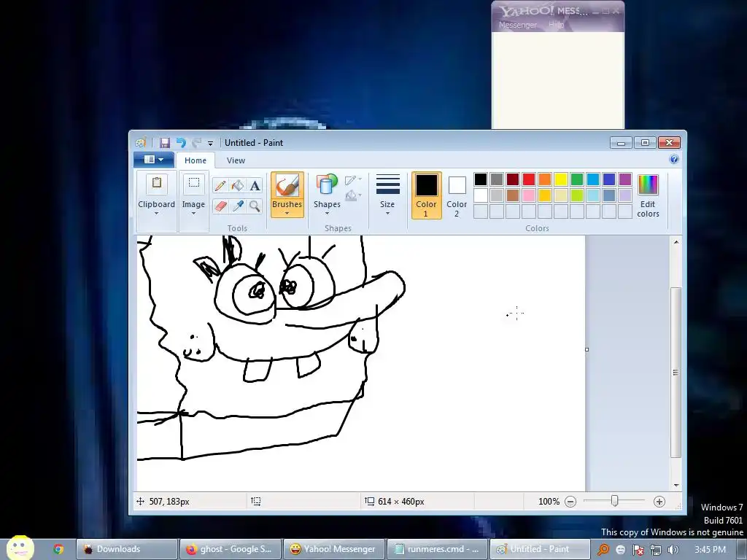Click the Start orb smiley button
Viewport: 747px width, 560px height.
tap(20, 548)
